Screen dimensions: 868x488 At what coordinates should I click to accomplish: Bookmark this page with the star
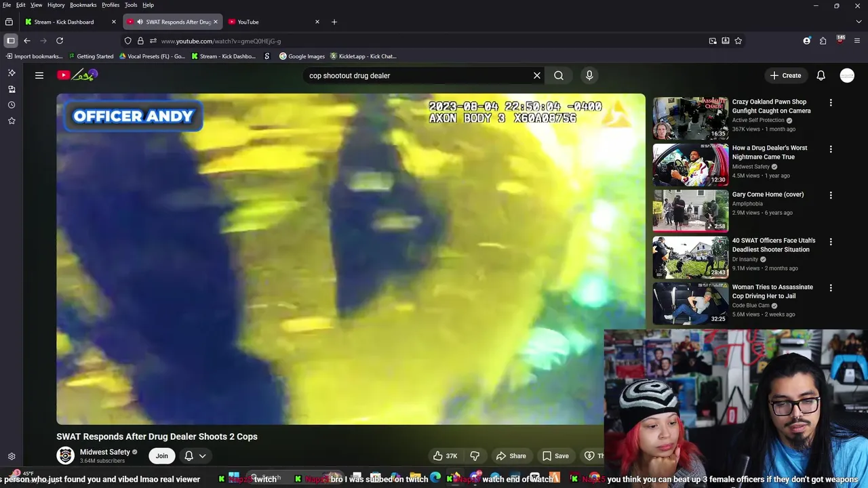tap(738, 41)
